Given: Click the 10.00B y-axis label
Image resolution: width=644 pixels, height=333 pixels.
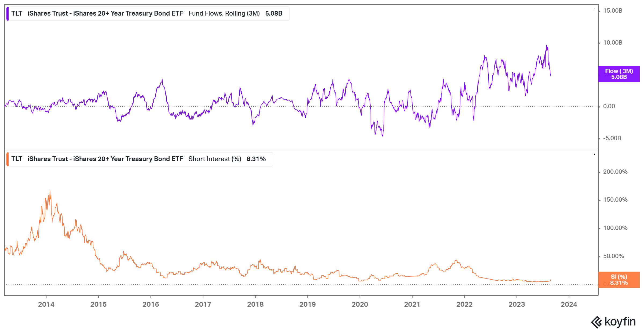Looking at the screenshot, I should 613,43.
